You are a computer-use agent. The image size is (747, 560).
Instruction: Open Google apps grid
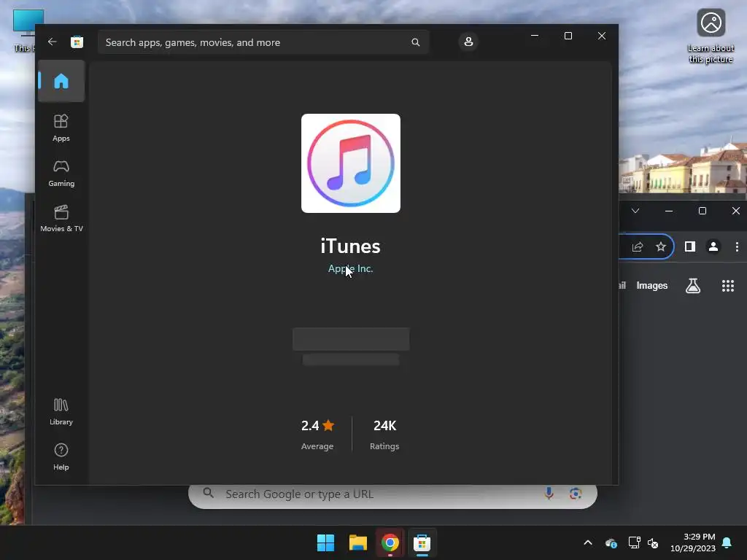pyautogui.click(x=728, y=286)
